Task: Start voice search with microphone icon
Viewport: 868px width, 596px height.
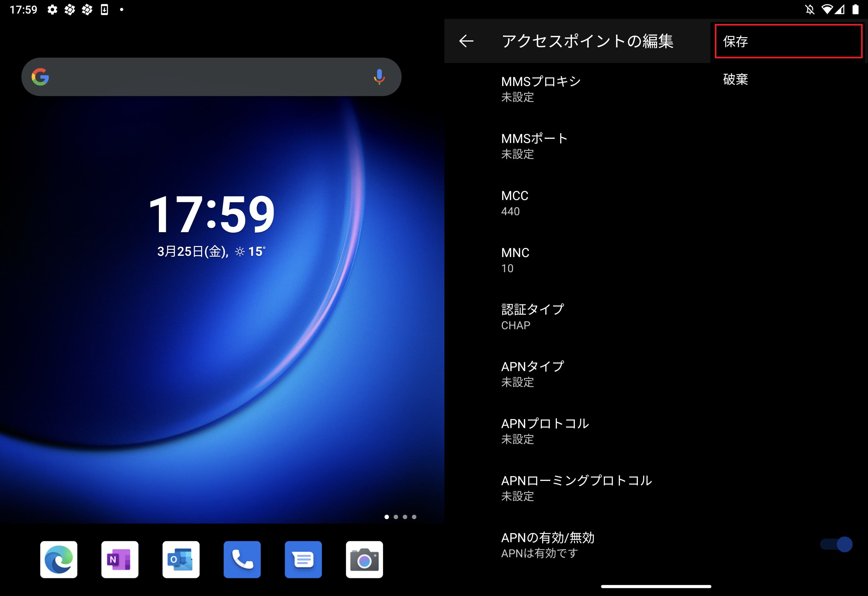Action: point(379,77)
